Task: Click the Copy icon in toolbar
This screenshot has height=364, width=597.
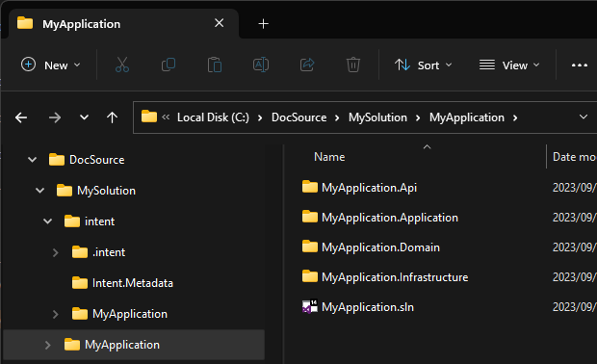Action: 169,65
